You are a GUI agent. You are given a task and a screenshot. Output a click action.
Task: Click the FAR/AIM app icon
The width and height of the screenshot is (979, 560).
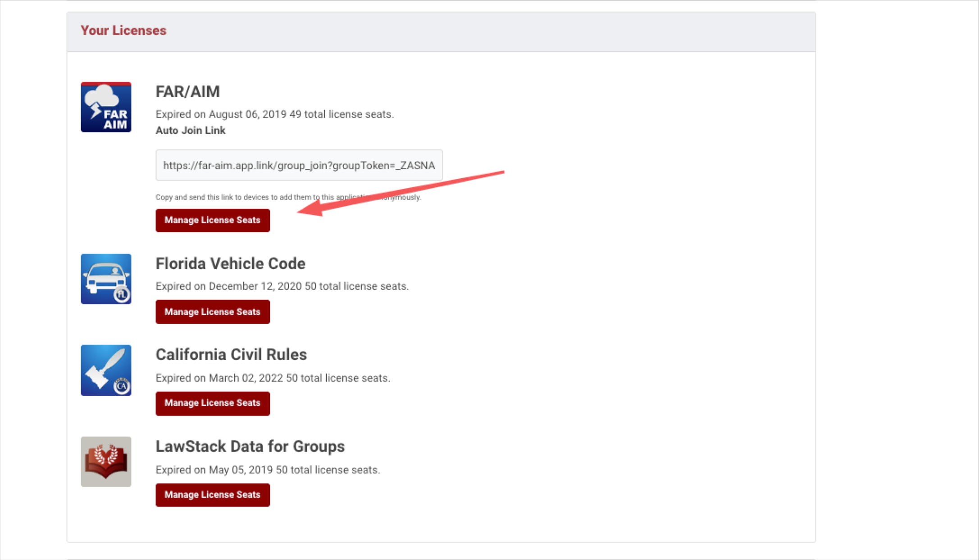click(106, 107)
